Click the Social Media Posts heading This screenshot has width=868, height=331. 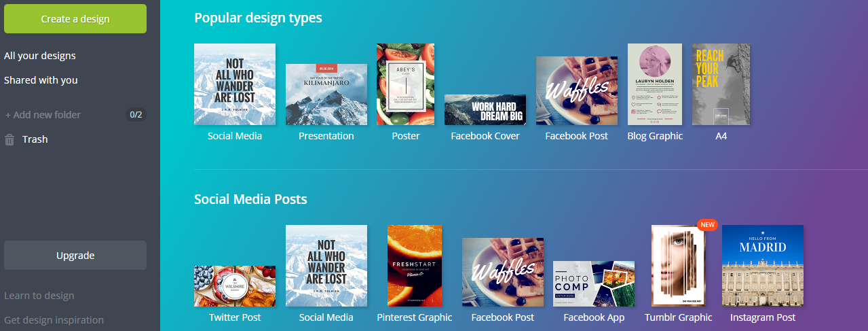(x=250, y=199)
